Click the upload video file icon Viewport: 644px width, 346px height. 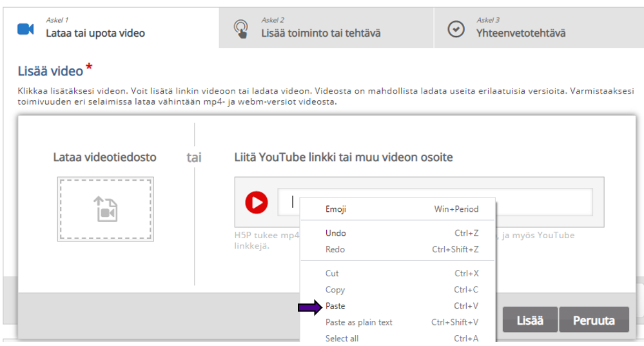click(x=106, y=209)
